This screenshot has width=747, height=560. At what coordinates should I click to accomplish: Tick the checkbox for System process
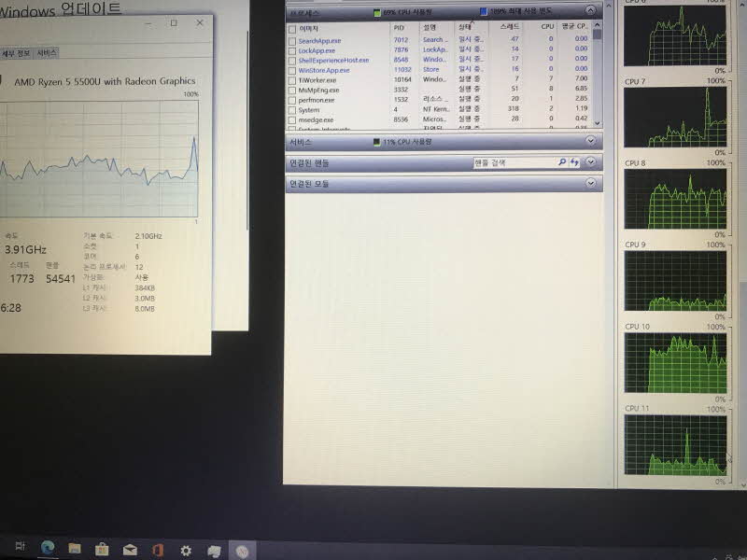coord(292,110)
